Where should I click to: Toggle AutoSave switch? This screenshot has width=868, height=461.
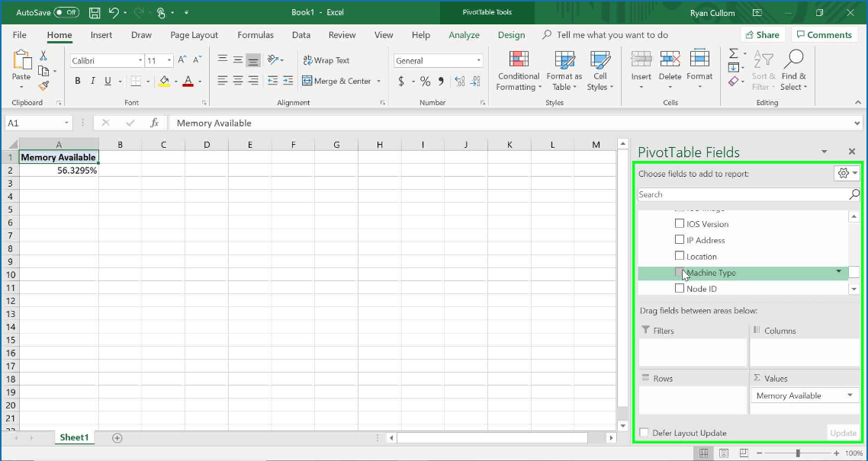tap(66, 12)
